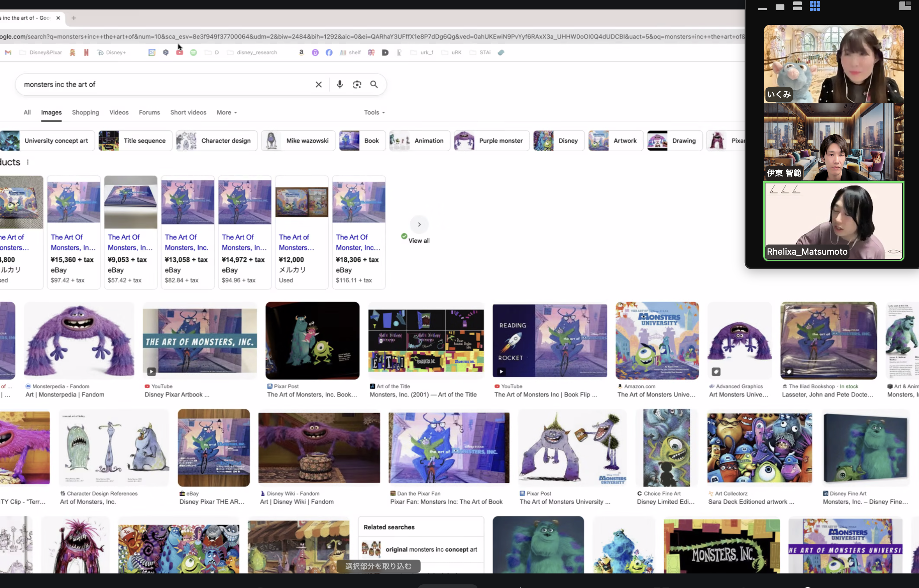Expand the Tools dropdown
The width and height of the screenshot is (919, 588).
coord(374,112)
